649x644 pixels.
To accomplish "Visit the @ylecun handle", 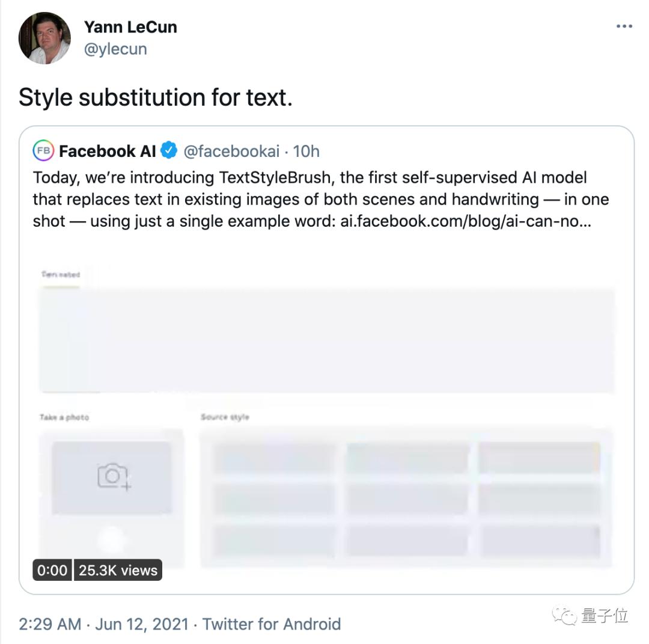I will (115, 49).
